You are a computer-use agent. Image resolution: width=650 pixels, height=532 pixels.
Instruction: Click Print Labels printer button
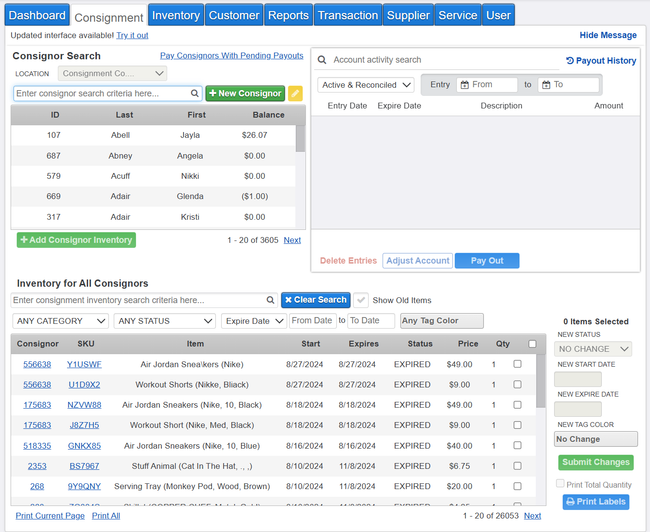(x=596, y=502)
